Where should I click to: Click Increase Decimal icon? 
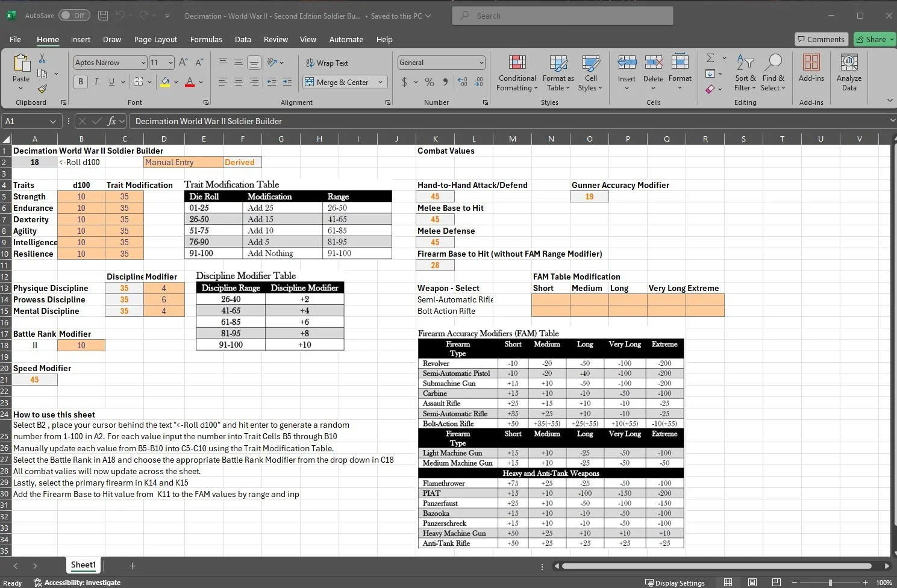click(463, 82)
